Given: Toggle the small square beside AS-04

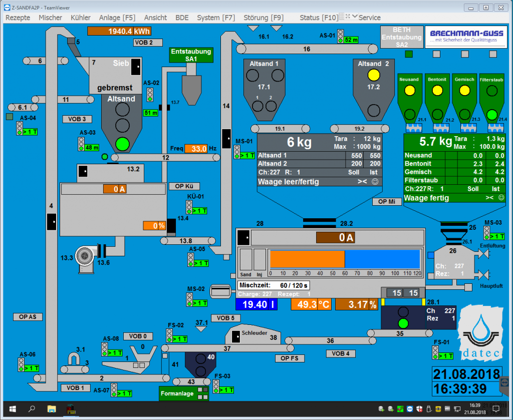Looking at the screenshot, I should (9, 117).
